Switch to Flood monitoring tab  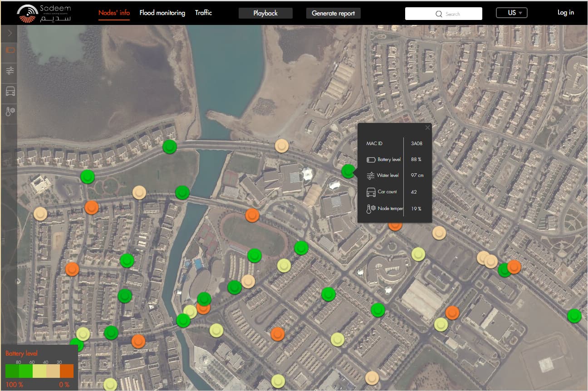[x=162, y=13]
